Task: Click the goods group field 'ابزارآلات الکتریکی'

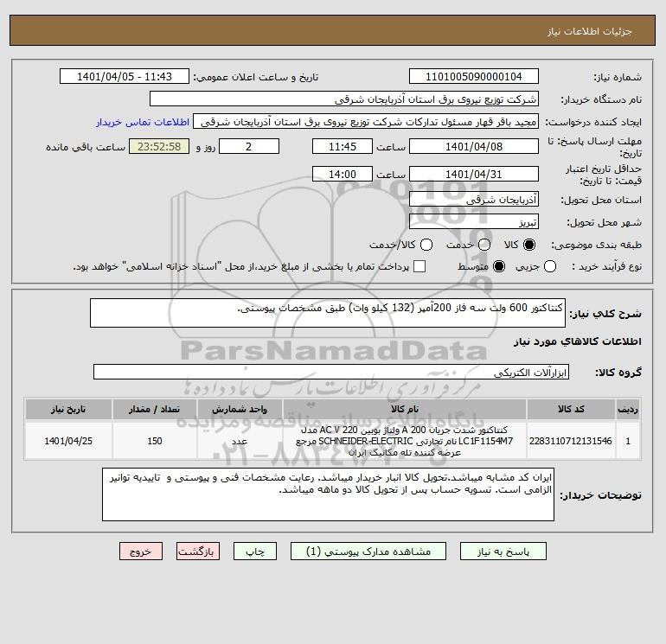Action: click(331, 372)
